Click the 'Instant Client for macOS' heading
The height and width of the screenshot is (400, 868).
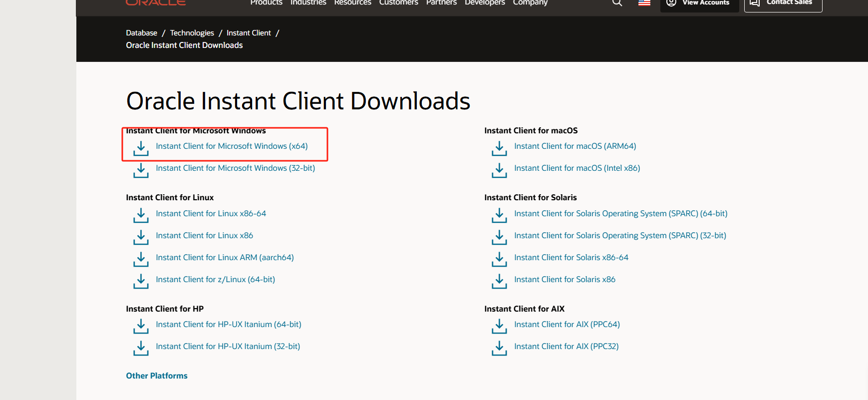pos(531,131)
